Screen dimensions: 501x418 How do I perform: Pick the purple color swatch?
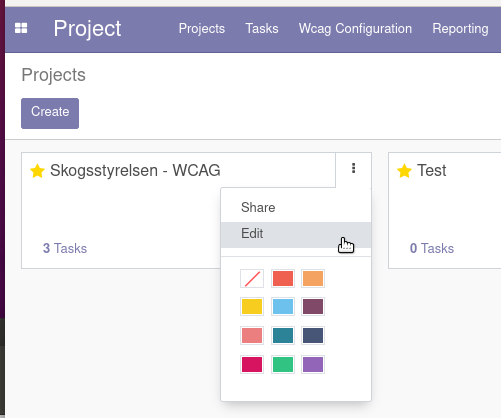point(313,364)
